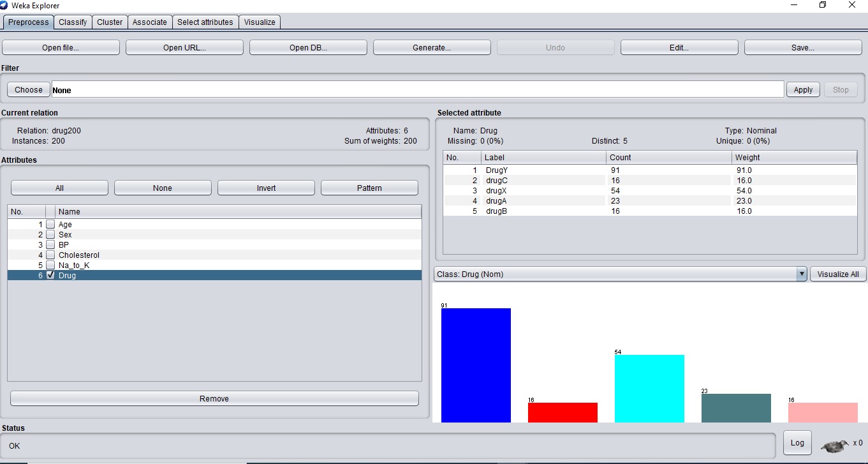Select the Drug attribute row
The image size is (868, 464).
click(x=214, y=275)
